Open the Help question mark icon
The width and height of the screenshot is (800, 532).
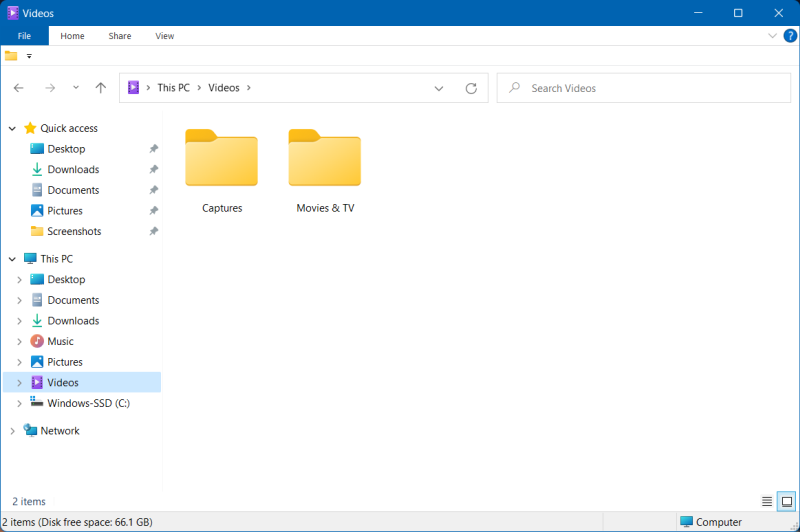789,35
